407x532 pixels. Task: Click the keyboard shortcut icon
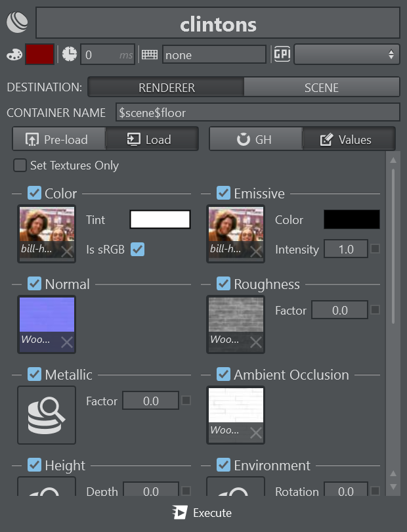tap(149, 55)
